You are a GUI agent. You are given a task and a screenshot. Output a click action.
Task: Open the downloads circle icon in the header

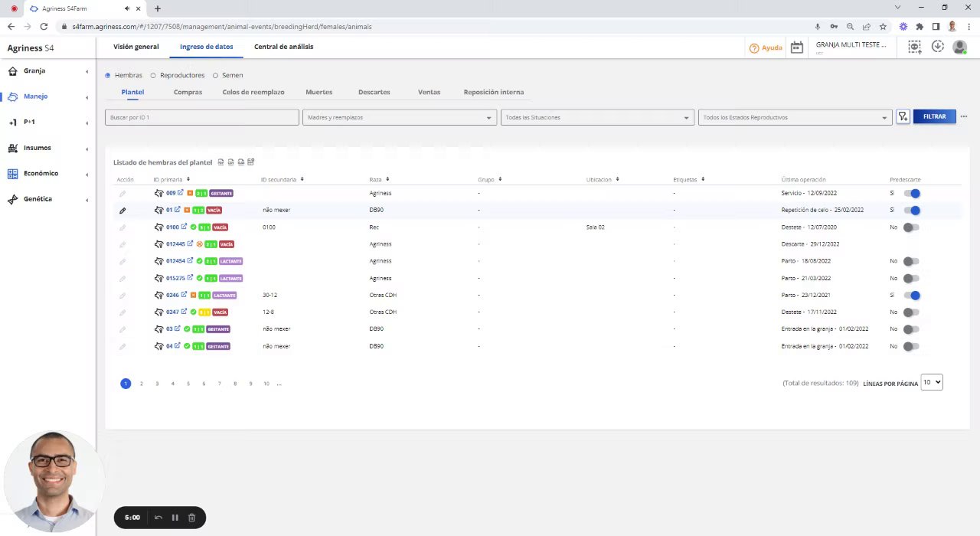[x=937, y=47]
